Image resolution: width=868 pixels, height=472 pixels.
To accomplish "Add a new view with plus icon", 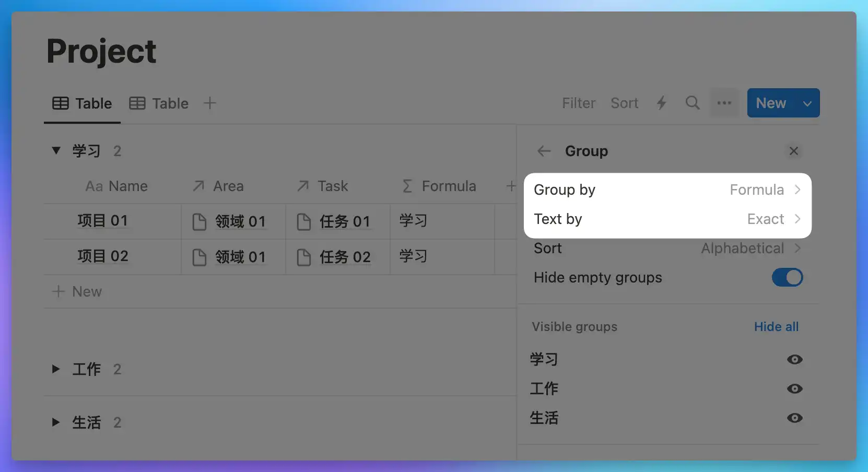I will [x=210, y=103].
